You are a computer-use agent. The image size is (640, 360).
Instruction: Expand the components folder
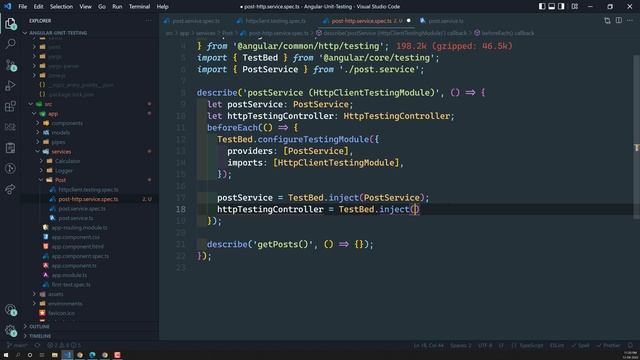tap(67, 123)
